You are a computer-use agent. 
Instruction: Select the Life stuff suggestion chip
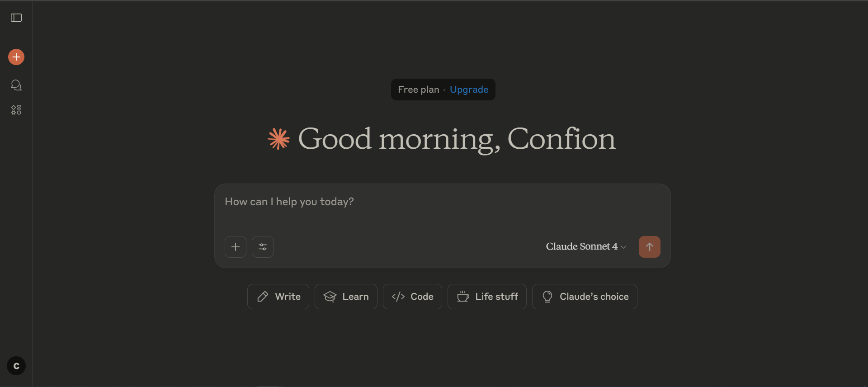click(487, 297)
